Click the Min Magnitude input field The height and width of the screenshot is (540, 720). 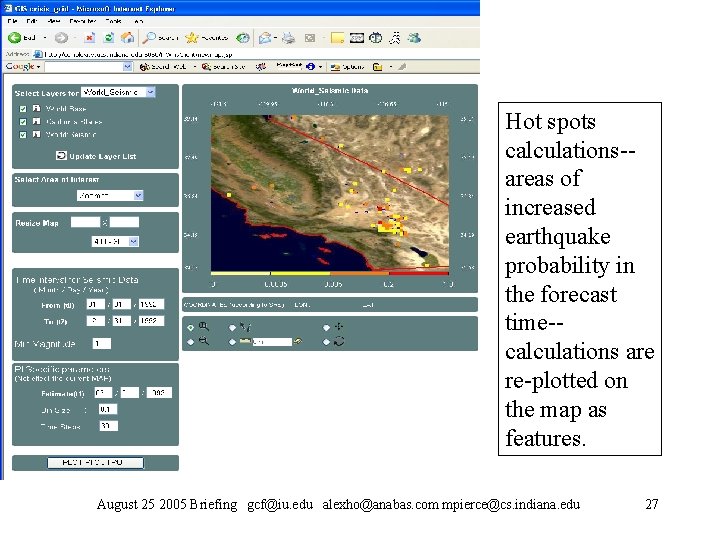pyautogui.click(x=101, y=343)
